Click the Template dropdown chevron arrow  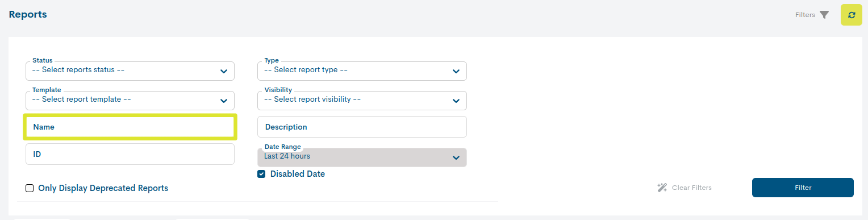tap(223, 101)
